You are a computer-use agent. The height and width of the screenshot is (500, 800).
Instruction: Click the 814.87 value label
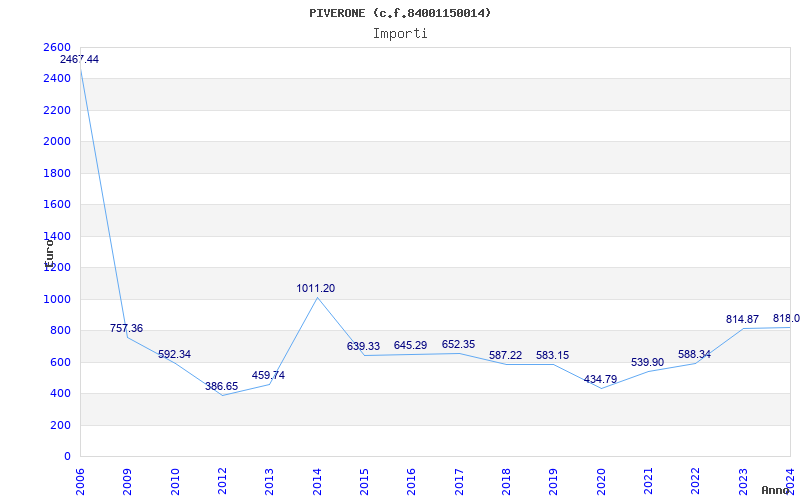[742, 319]
